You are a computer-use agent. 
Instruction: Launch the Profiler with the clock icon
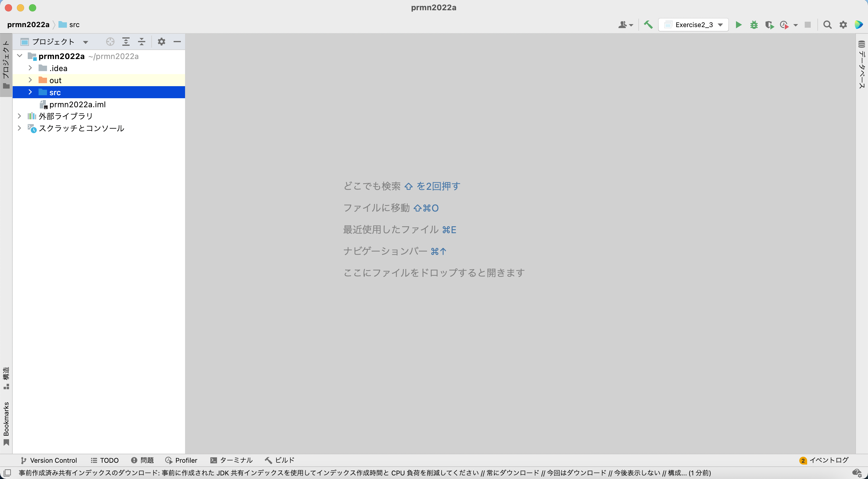pos(785,25)
